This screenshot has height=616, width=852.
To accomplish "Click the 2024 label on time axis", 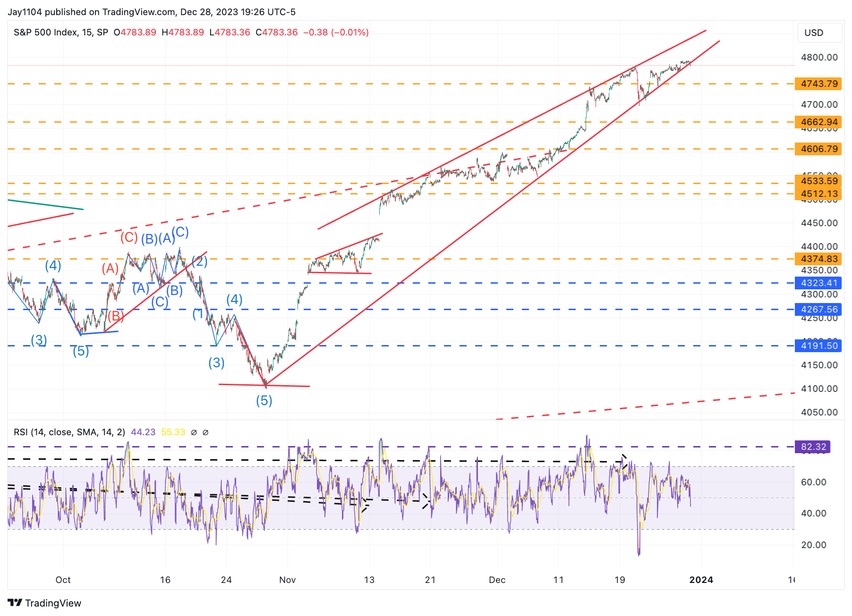I will (x=701, y=580).
